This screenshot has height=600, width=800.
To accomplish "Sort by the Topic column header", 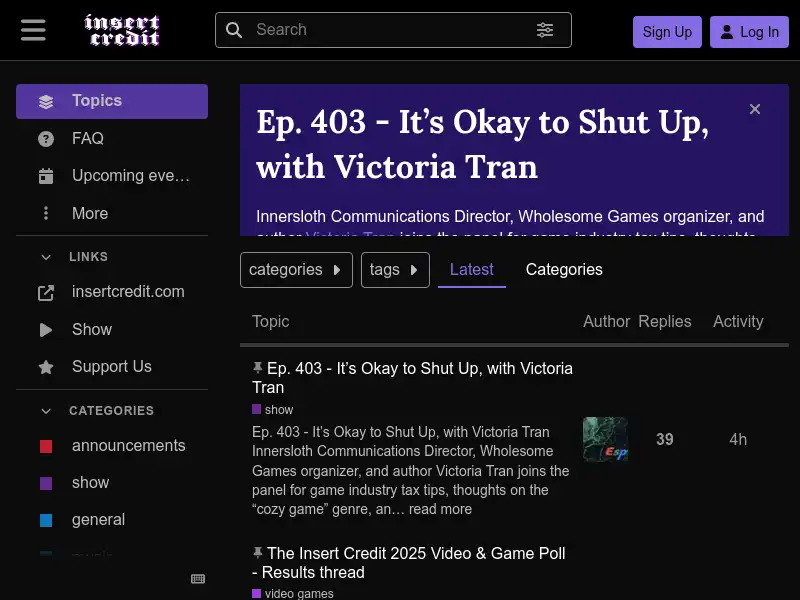I will point(270,321).
